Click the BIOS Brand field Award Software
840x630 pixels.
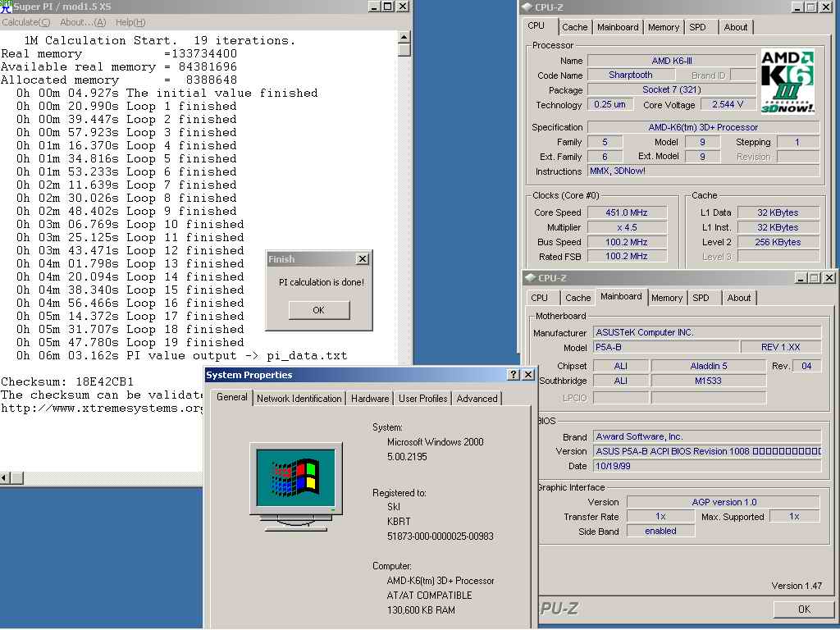coord(707,436)
